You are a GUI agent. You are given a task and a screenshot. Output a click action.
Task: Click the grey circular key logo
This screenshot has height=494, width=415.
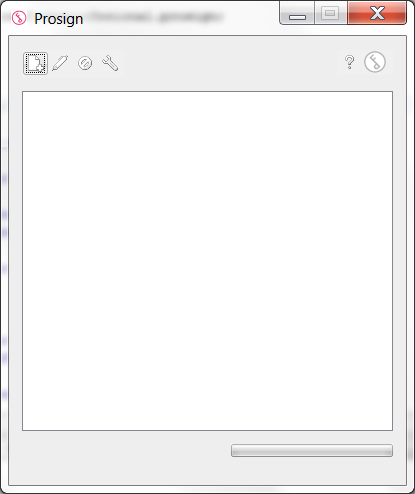tap(375, 62)
